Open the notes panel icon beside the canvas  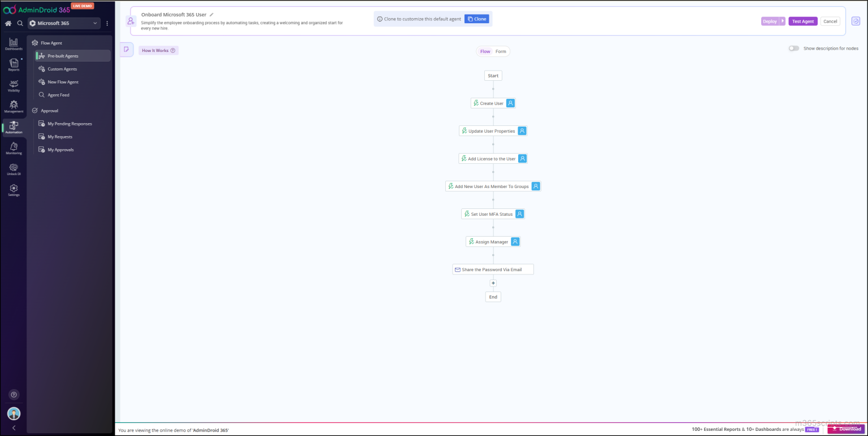[125, 50]
